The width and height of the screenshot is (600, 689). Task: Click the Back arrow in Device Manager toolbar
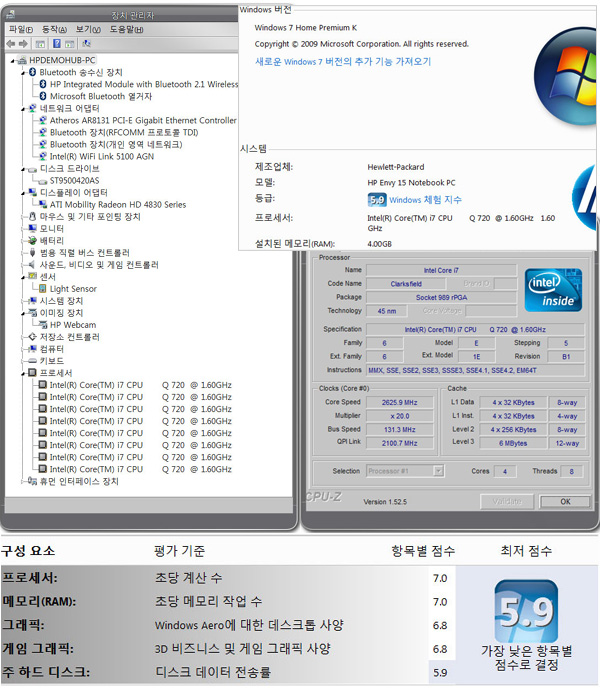tap(11, 44)
